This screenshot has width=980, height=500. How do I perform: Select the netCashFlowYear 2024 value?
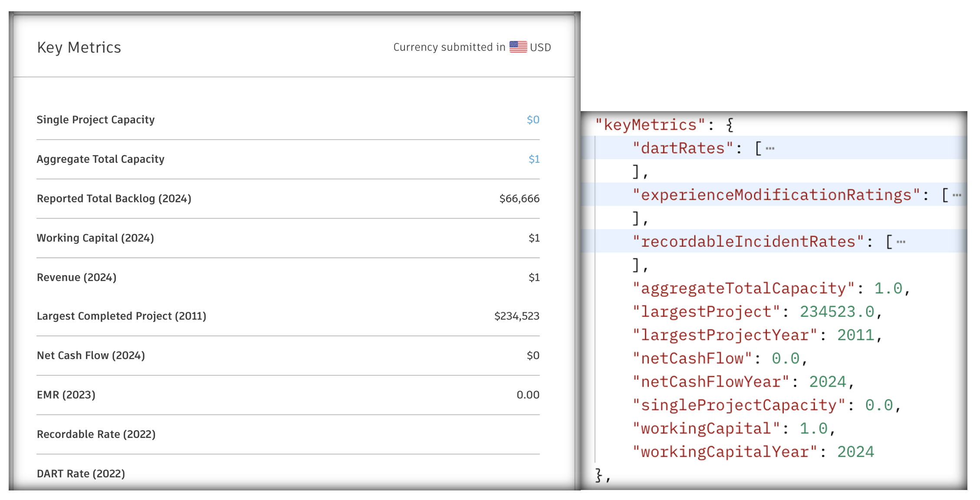pos(828,382)
